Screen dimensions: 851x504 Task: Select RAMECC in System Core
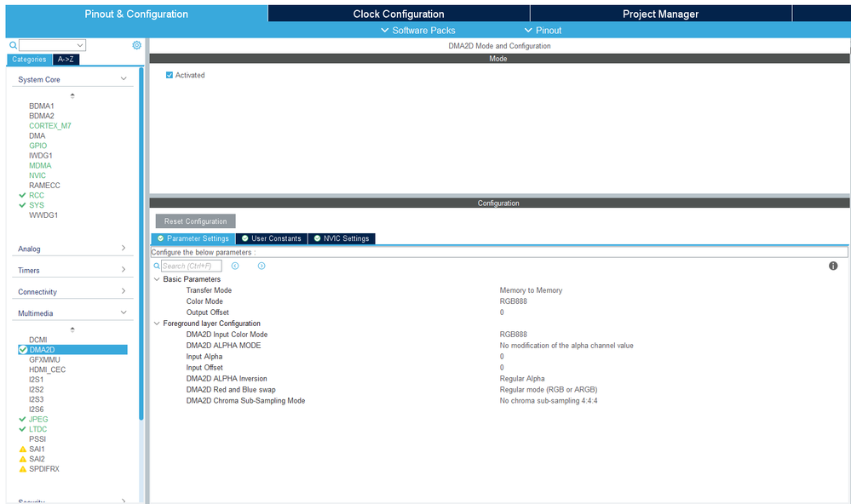[44, 185]
